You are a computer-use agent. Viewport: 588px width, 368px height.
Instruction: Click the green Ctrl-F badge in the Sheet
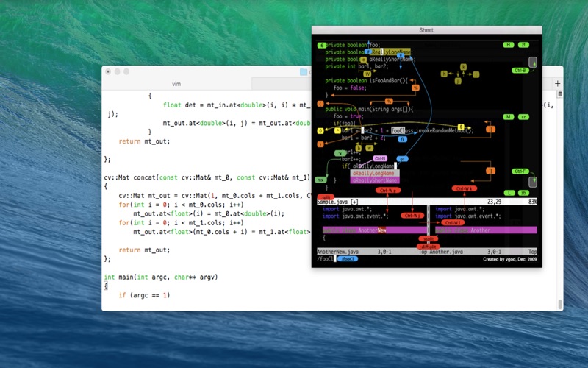[520, 171]
